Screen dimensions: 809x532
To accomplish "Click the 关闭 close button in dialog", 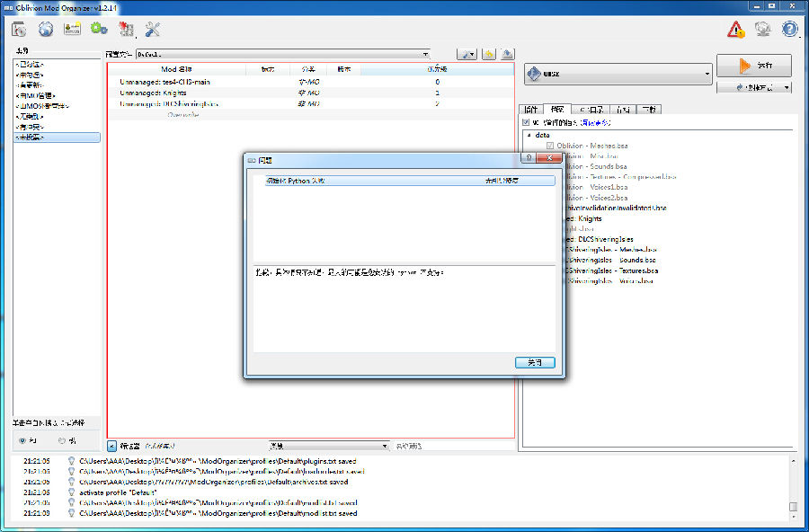I will [x=535, y=363].
